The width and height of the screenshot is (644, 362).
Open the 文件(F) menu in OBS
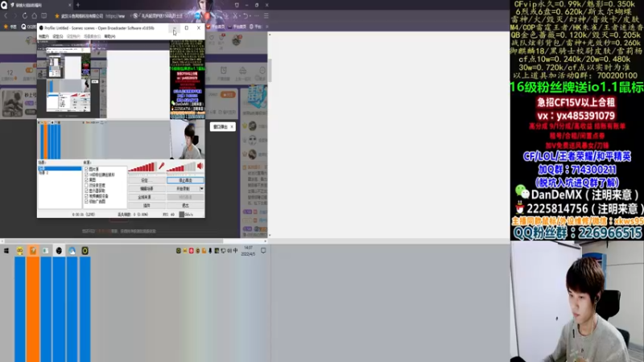43,36
